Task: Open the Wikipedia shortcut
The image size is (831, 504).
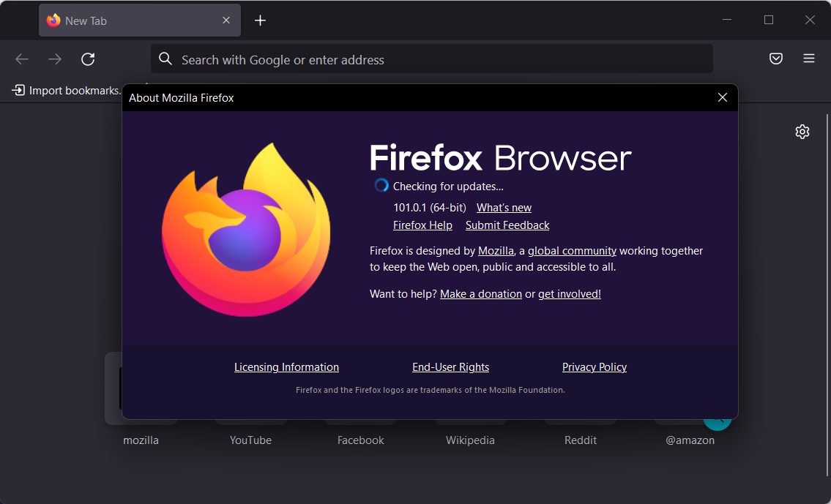Action: (470, 440)
